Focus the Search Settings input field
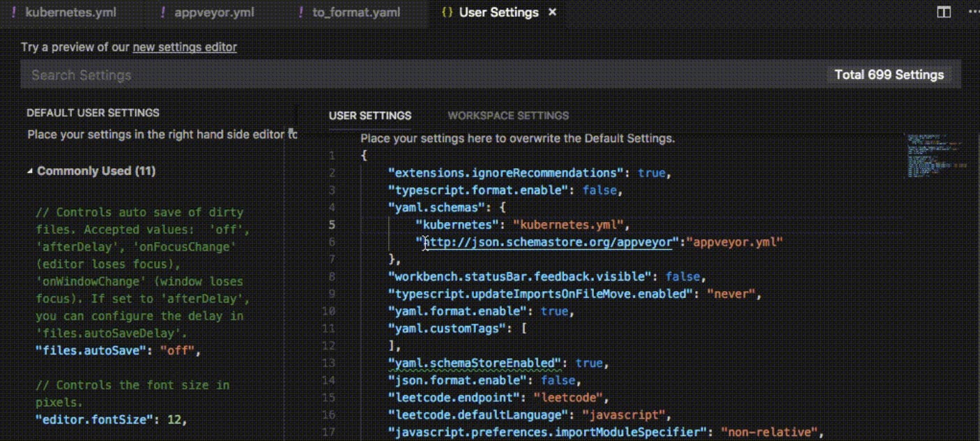 tap(425, 75)
